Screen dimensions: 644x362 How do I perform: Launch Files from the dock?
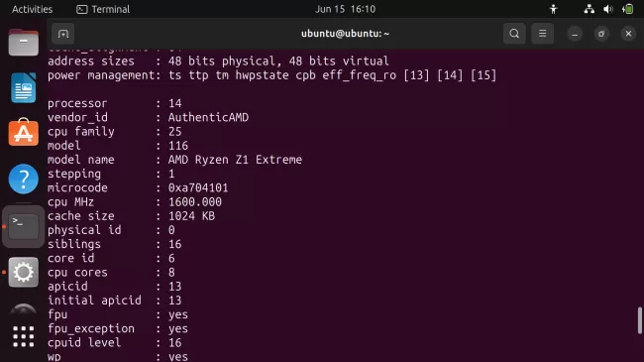(x=24, y=43)
